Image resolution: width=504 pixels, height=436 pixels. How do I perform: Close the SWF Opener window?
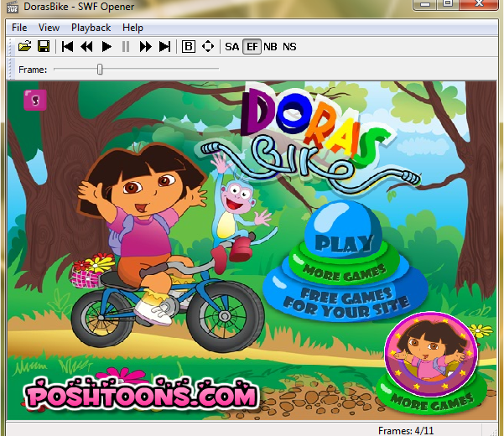479,4
